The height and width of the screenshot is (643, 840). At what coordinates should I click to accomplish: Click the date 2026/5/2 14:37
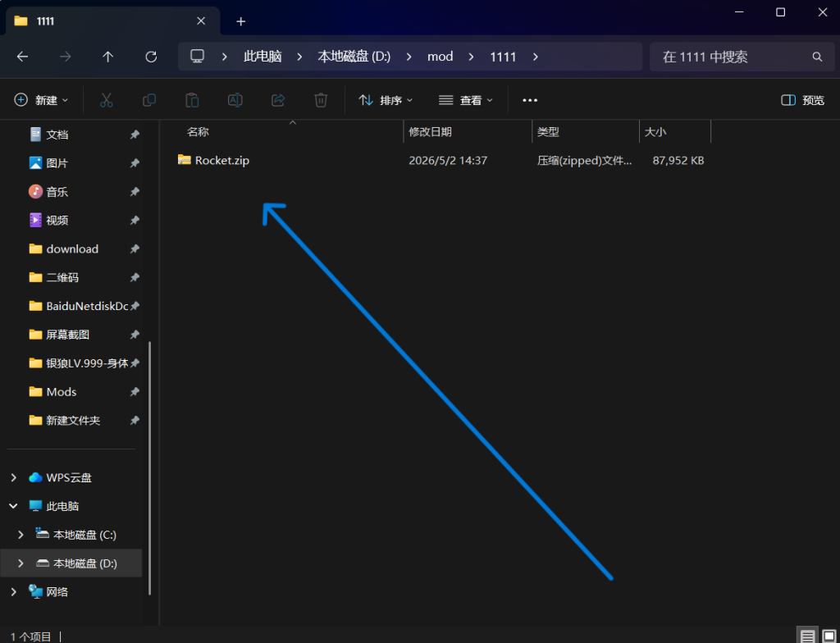click(448, 160)
